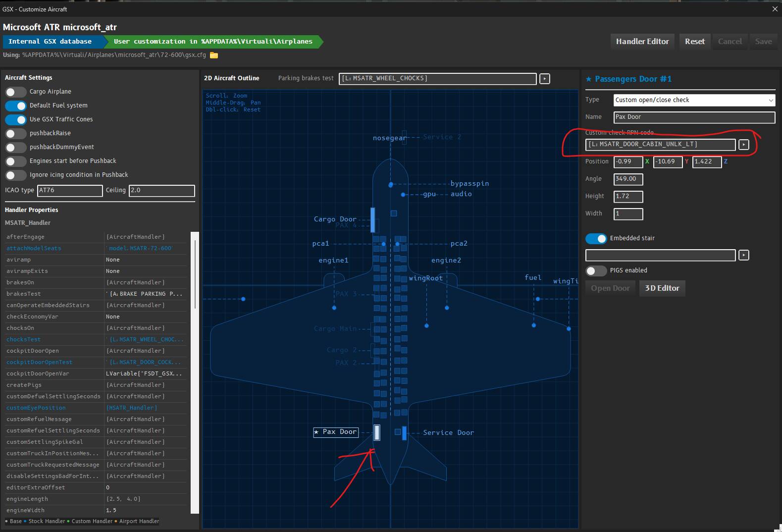Viewport: 782px width, 532px height.
Task: Run the custom check RPN code play button
Action: point(743,145)
